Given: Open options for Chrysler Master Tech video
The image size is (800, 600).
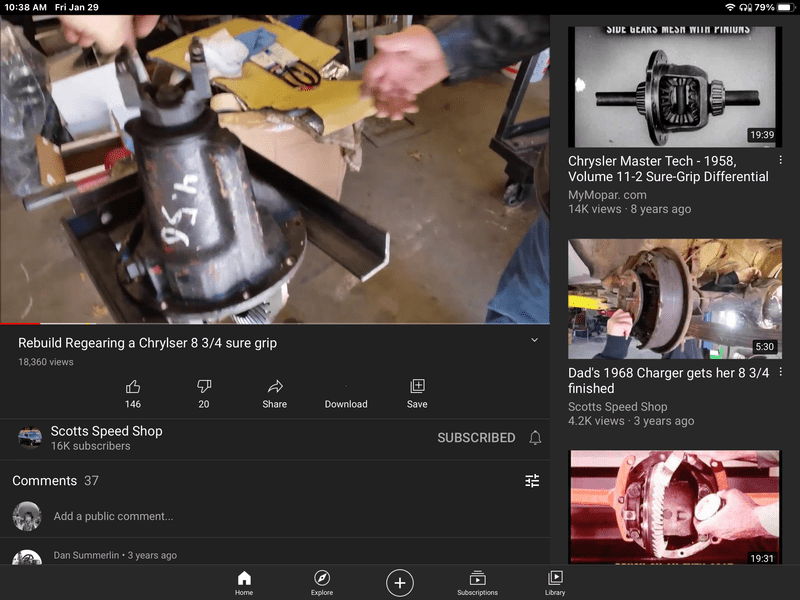Looking at the screenshot, I should click(x=780, y=161).
